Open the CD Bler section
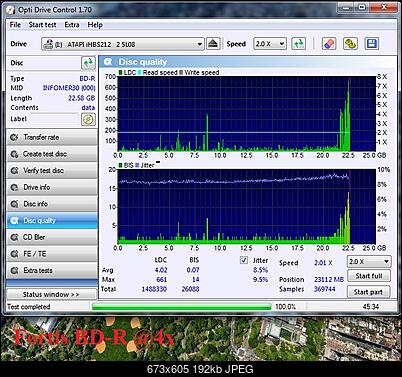The image size is (402, 377). point(52,237)
